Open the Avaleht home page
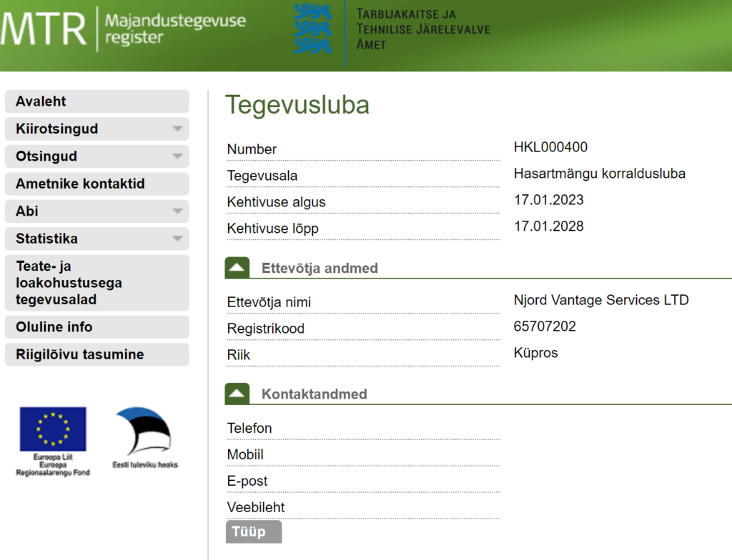This screenshot has width=732, height=560. coord(97,101)
